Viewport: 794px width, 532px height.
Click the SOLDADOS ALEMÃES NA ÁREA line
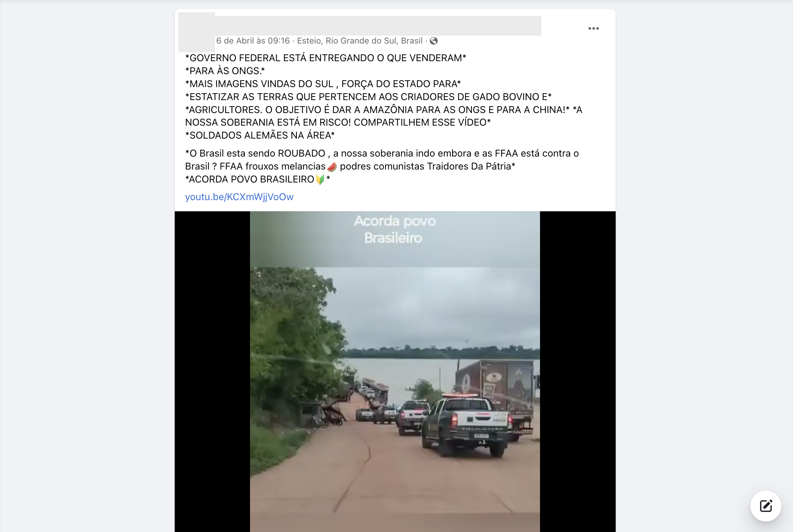coord(260,135)
